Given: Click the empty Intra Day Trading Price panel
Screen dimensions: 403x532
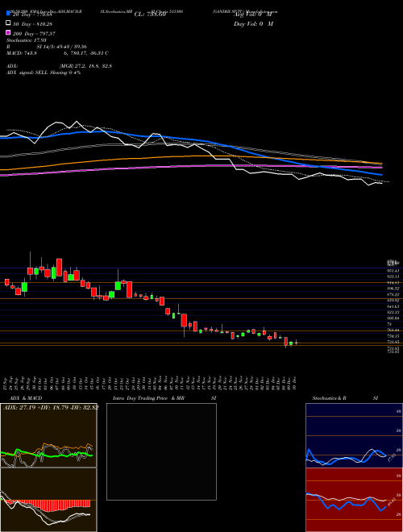Looking at the screenshot, I should [x=161, y=451].
